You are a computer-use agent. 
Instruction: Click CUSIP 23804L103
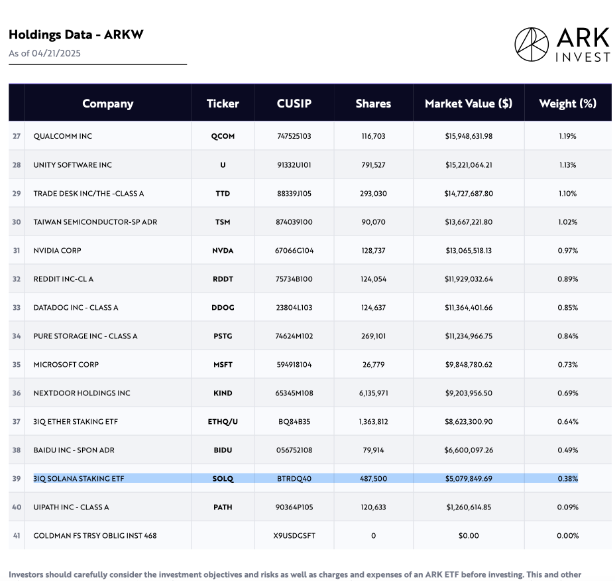pyautogui.click(x=294, y=308)
